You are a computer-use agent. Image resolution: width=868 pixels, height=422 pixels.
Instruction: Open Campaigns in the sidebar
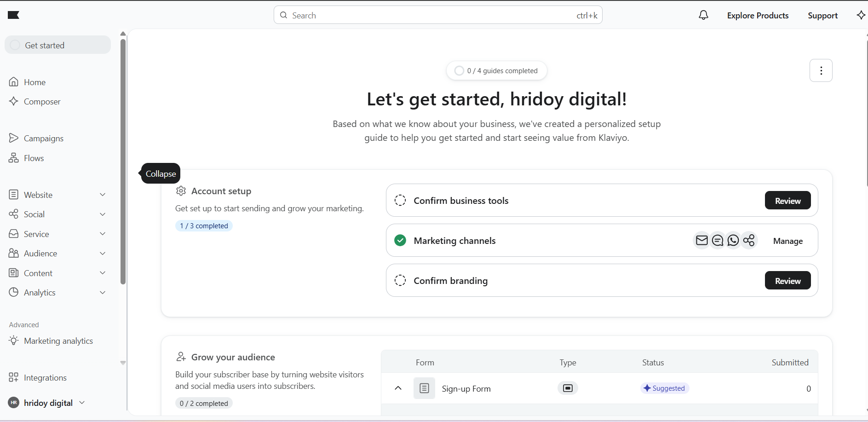pos(36,138)
